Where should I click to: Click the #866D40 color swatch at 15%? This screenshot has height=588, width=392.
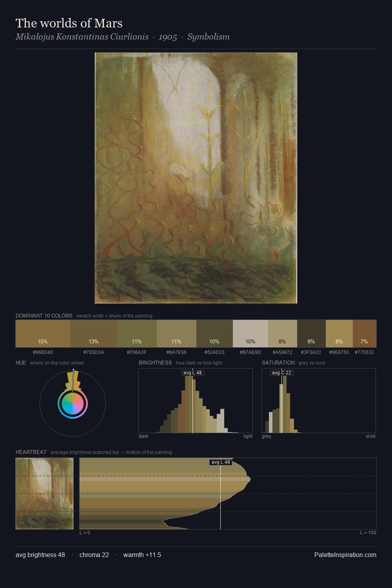pos(43,334)
